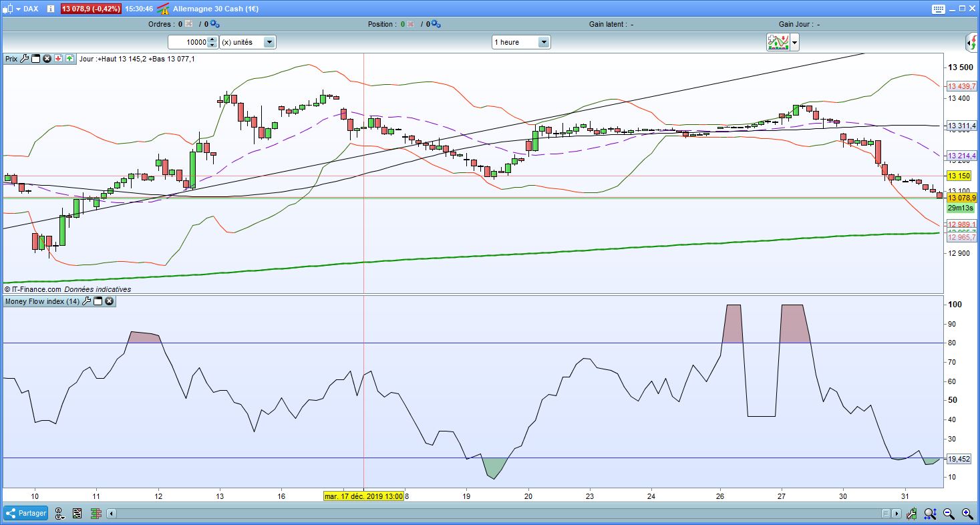
Task: Open position settings gear
Action: (x=436, y=24)
